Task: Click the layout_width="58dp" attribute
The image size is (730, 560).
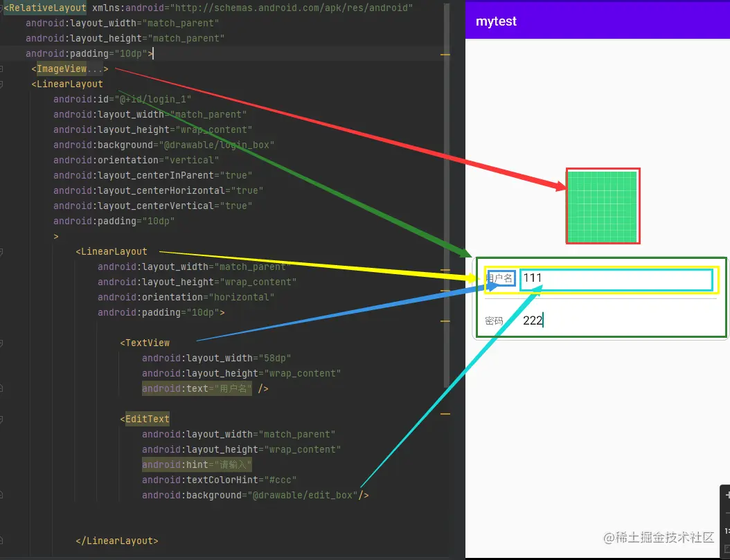Action: pyautogui.click(x=217, y=358)
